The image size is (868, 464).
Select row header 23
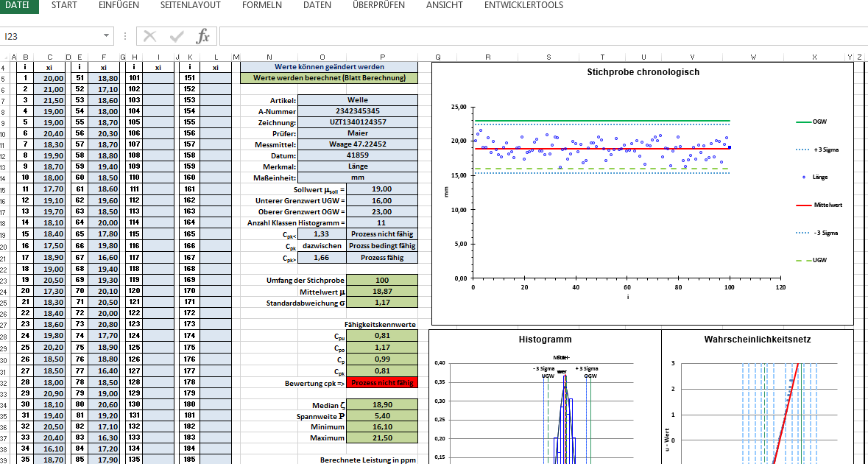tap(4, 280)
